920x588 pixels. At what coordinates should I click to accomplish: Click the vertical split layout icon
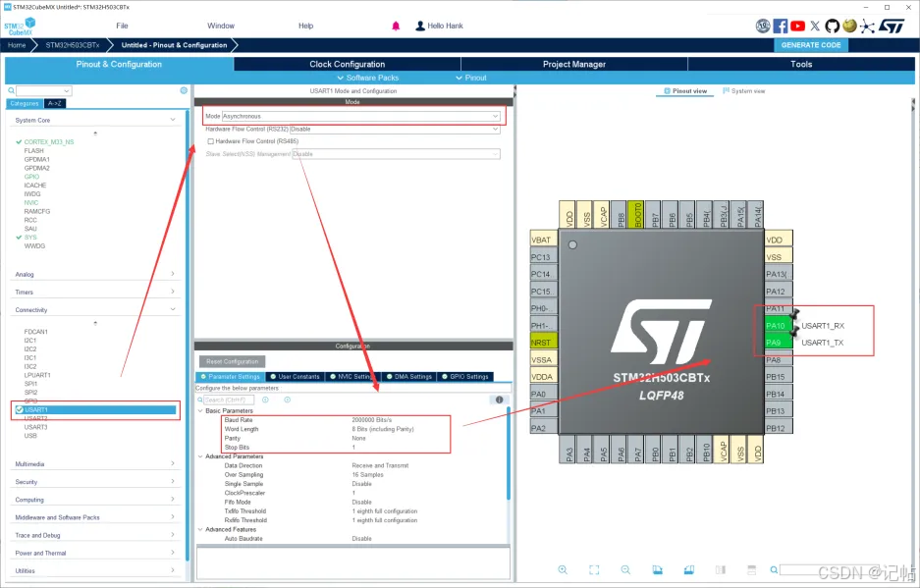click(x=721, y=569)
